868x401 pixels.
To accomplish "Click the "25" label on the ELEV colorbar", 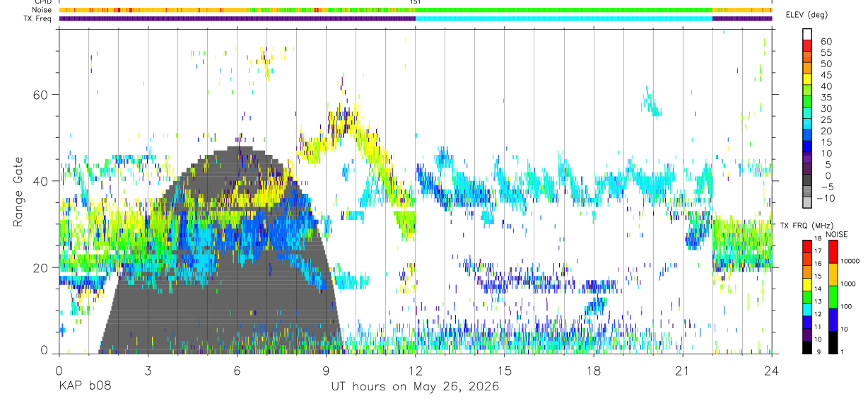I will [826, 120].
